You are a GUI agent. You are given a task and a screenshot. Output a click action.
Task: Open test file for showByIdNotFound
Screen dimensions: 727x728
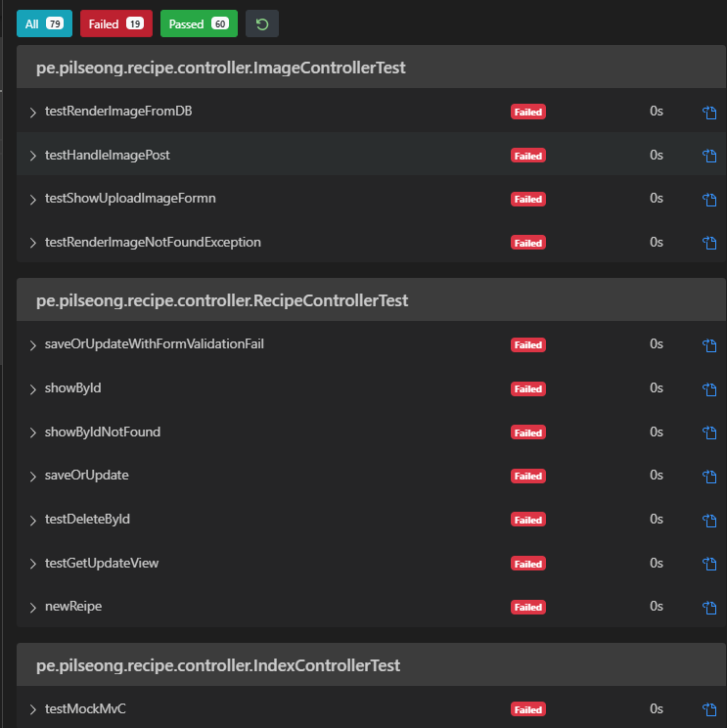[x=708, y=432]
